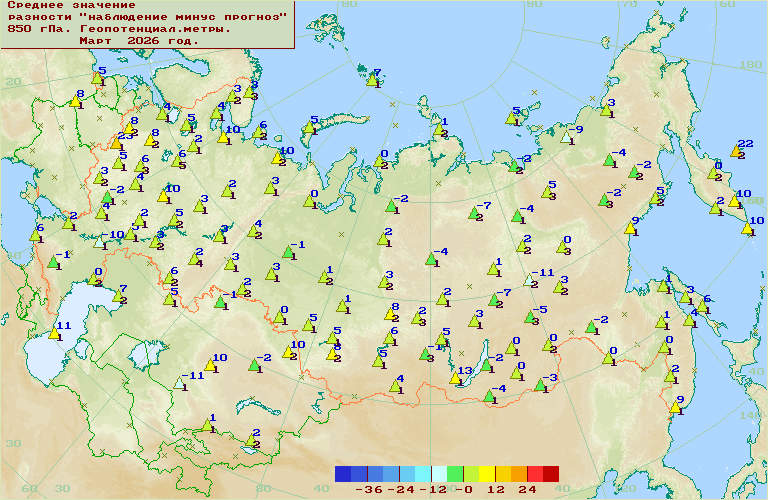Screen dimensions: 768x500
Task: Click the yellow triangle marker labeled 11
Action: (54, 333)
